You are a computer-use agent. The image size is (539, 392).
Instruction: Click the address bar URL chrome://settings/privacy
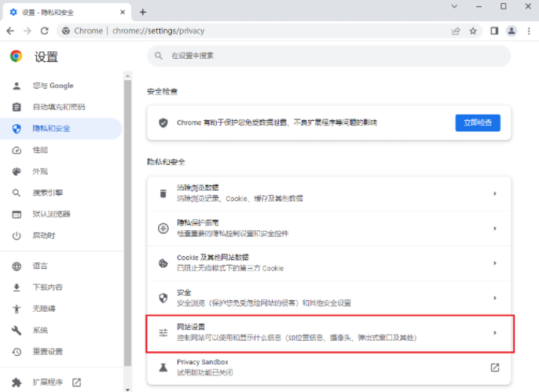click(x=158, y=31)
